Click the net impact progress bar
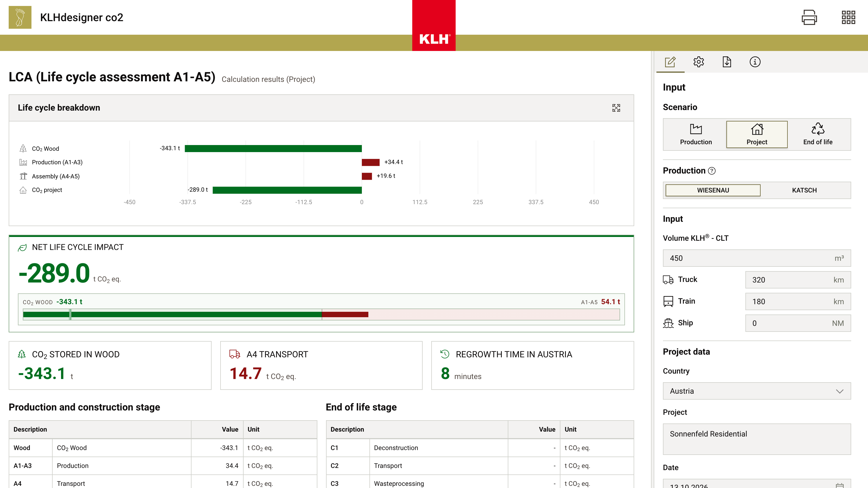This screenshot has width=868, height=488. [x=321, y=314]
